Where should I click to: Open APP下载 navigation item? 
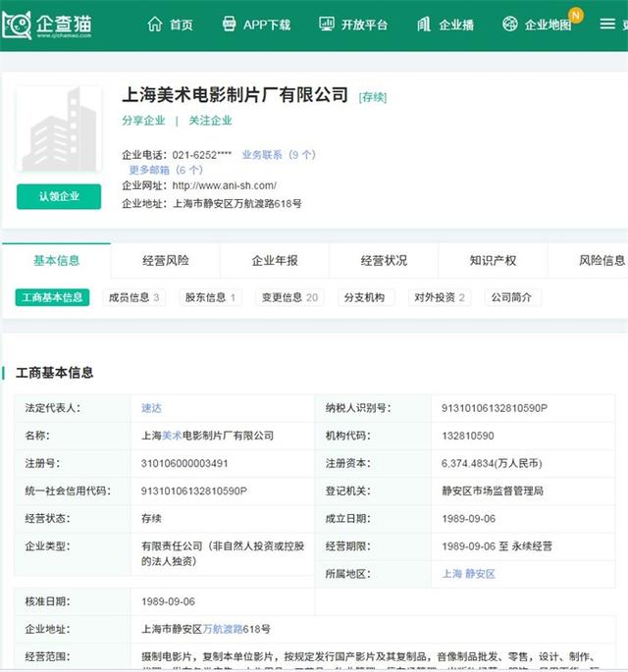tap(267, 25)
